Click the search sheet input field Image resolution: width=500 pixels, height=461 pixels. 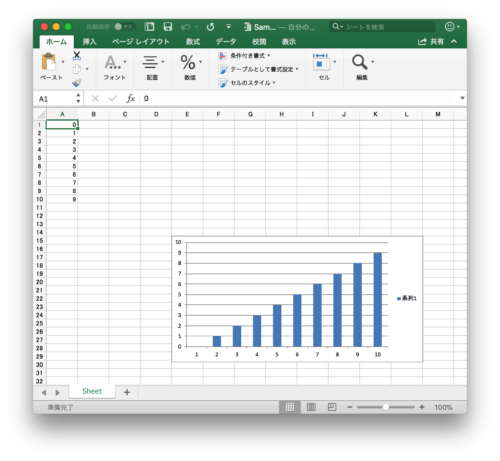383,27
